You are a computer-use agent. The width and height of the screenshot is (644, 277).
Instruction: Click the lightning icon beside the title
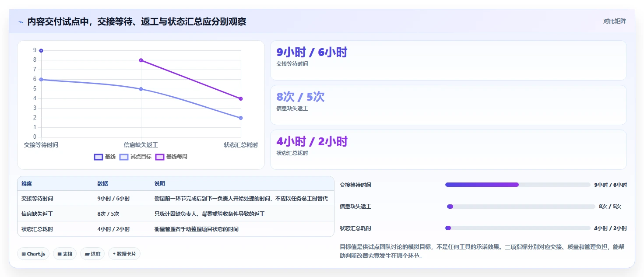21,22
